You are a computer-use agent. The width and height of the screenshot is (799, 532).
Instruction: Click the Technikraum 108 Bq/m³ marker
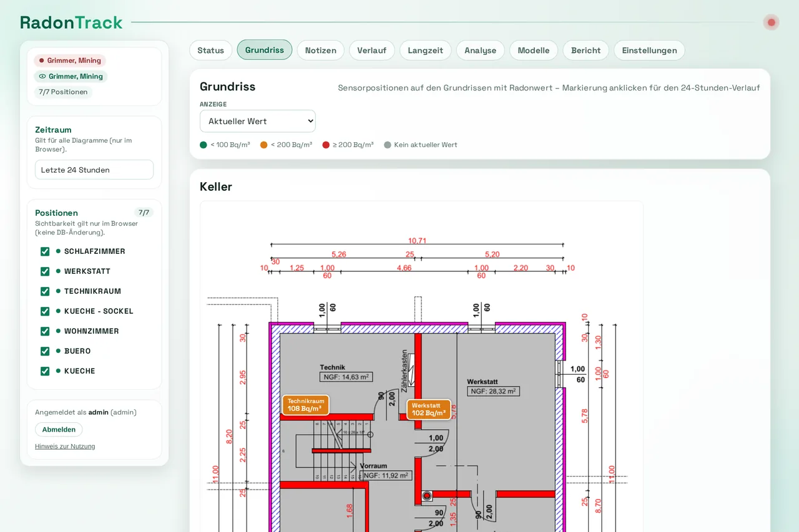tap(306, 405)
